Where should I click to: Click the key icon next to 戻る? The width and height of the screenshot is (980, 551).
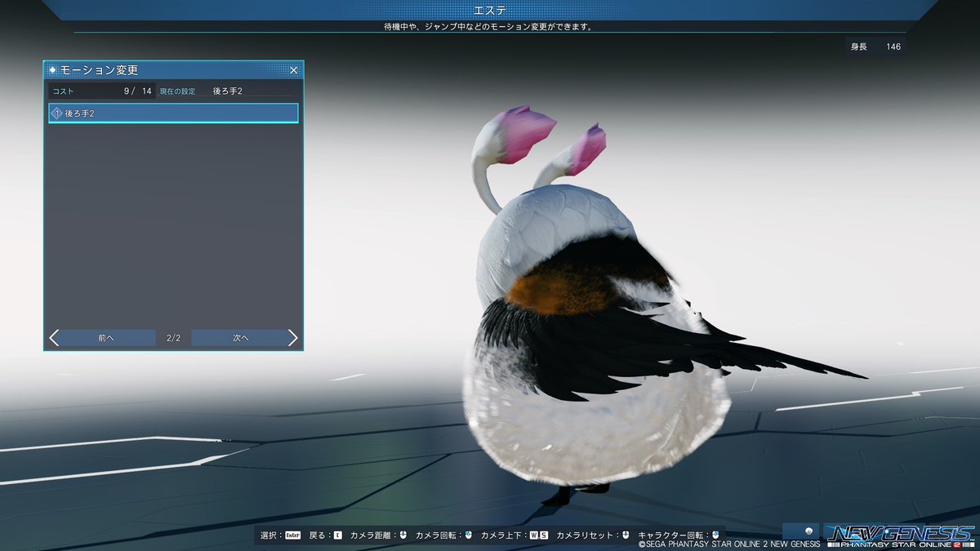tap(338, 535)
